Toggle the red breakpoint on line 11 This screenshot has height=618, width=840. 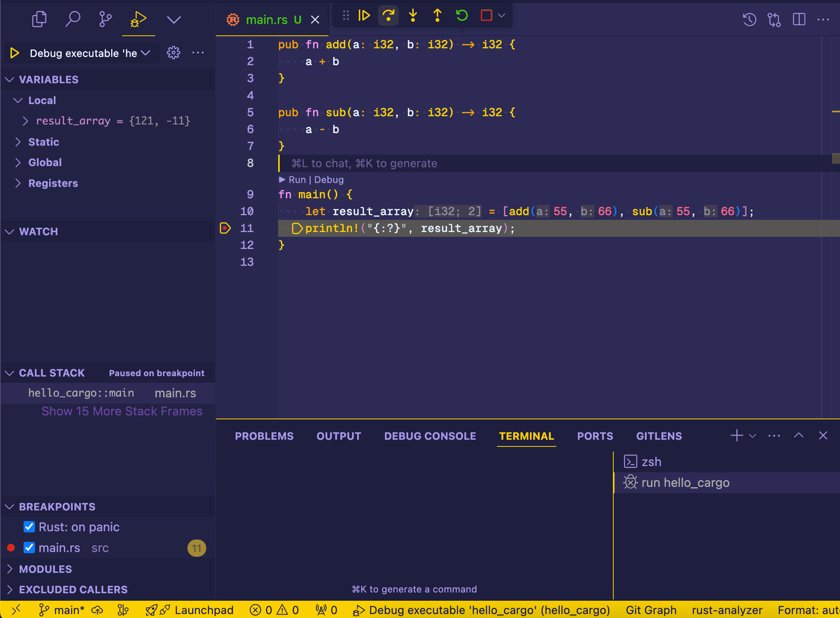225,228
